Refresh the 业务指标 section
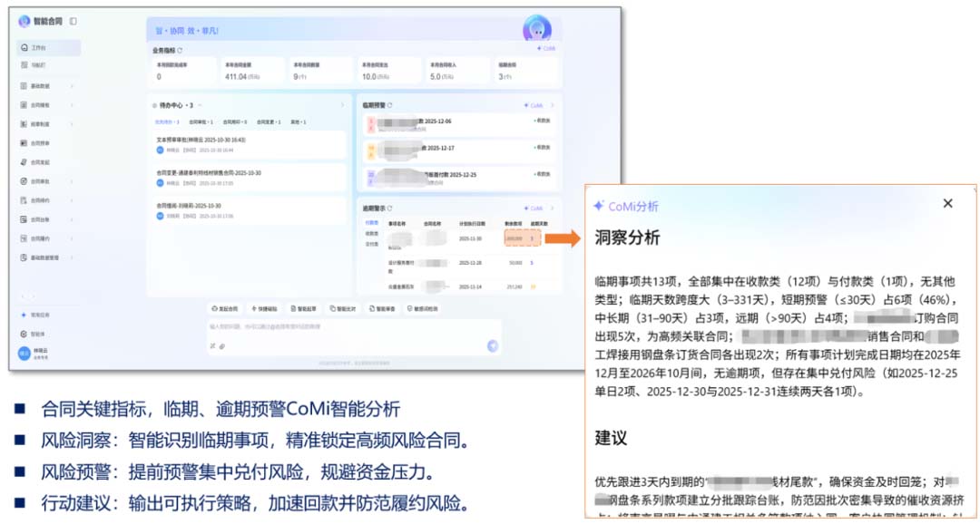This screenshot has height=524, width=980. [x=180, y=51]
